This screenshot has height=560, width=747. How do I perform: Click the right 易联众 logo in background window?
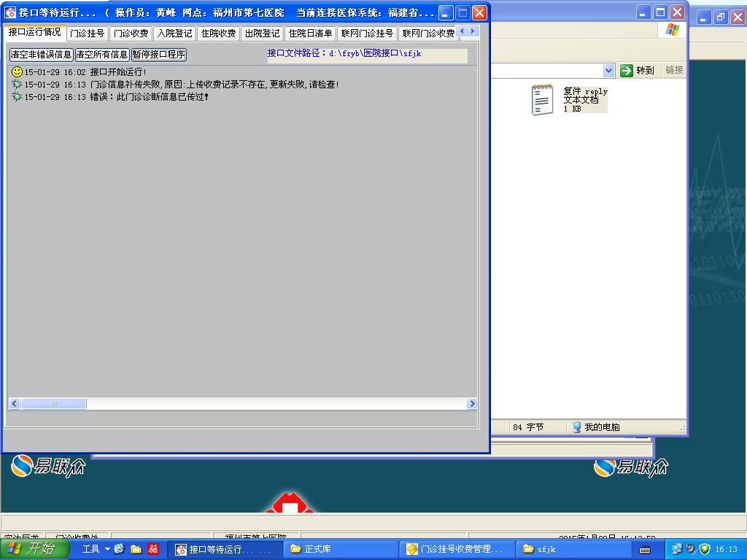pyautogui.click(x=631, y=467)
